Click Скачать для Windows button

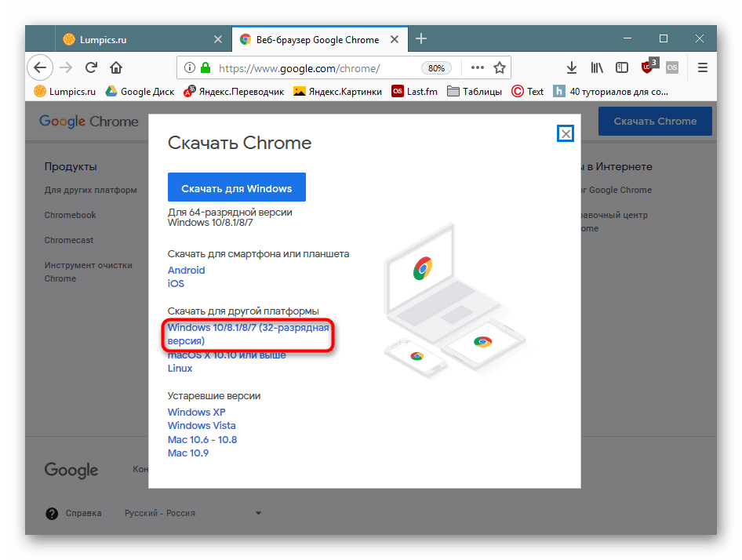point(237,187)
